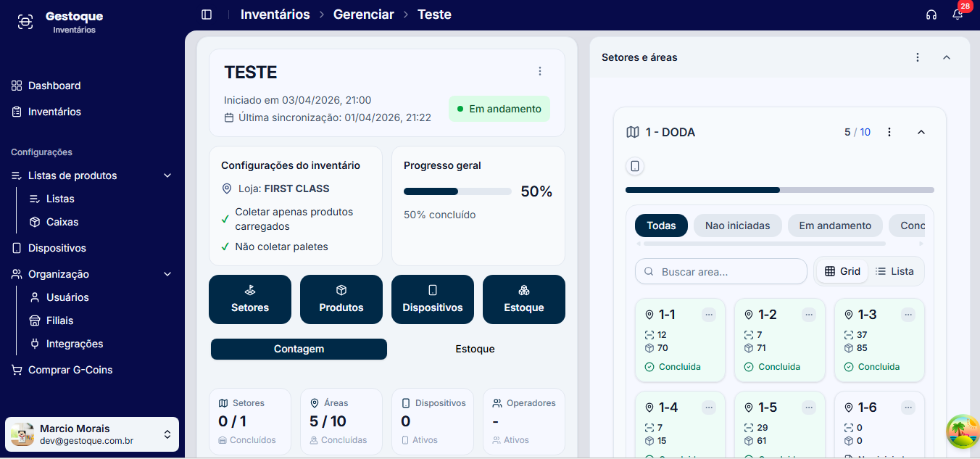Click Não coletar paletes setting text
980x459 pixels.
(281, 247)
